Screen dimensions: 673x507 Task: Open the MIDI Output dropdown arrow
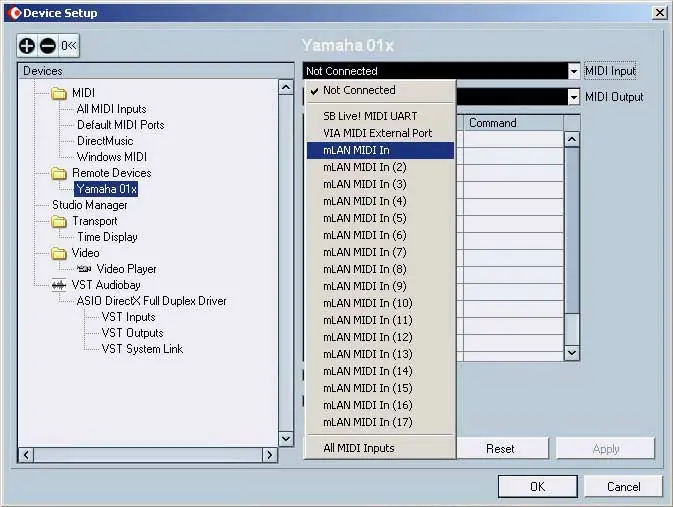pos(574,97)
